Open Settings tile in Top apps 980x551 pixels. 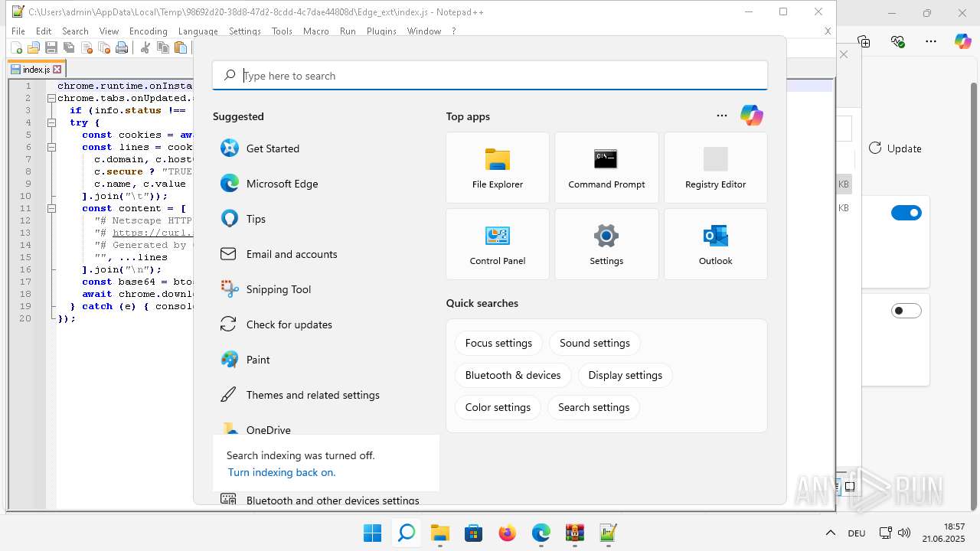coord(606,244)
